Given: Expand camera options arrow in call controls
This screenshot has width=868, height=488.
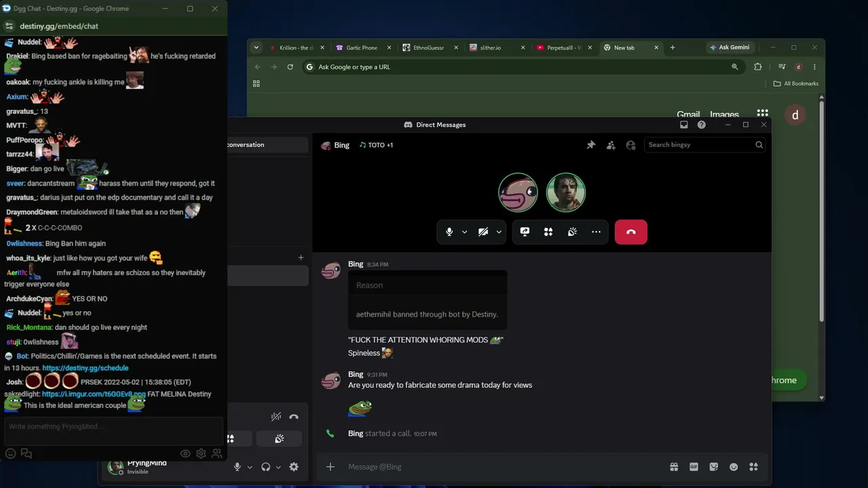Looking at the screenshot, I should [498, 232].
